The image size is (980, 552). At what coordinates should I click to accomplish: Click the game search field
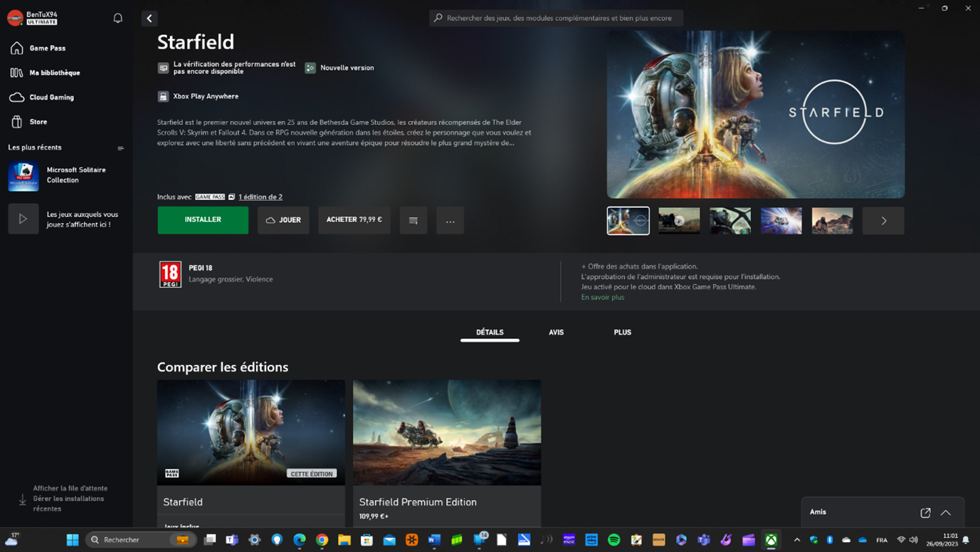[x=557, y=18]
